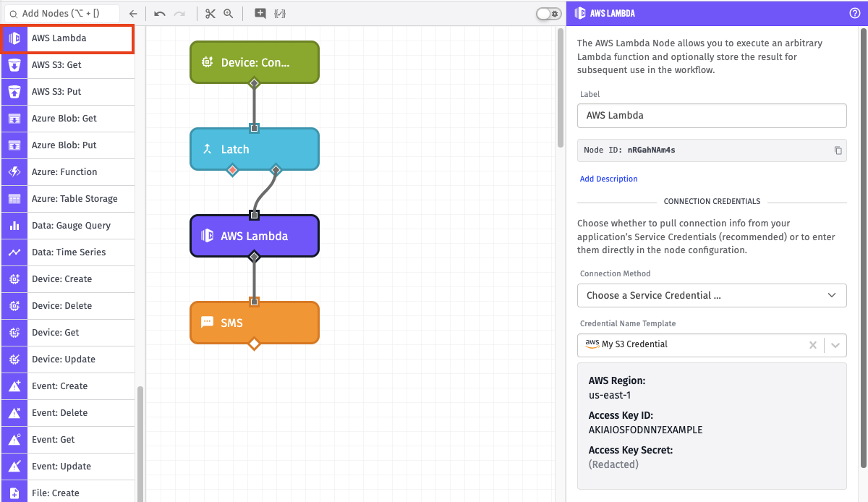Click the Azure: Table Storage icon
This screenshot has height=502, width=868.
point(14,199)
